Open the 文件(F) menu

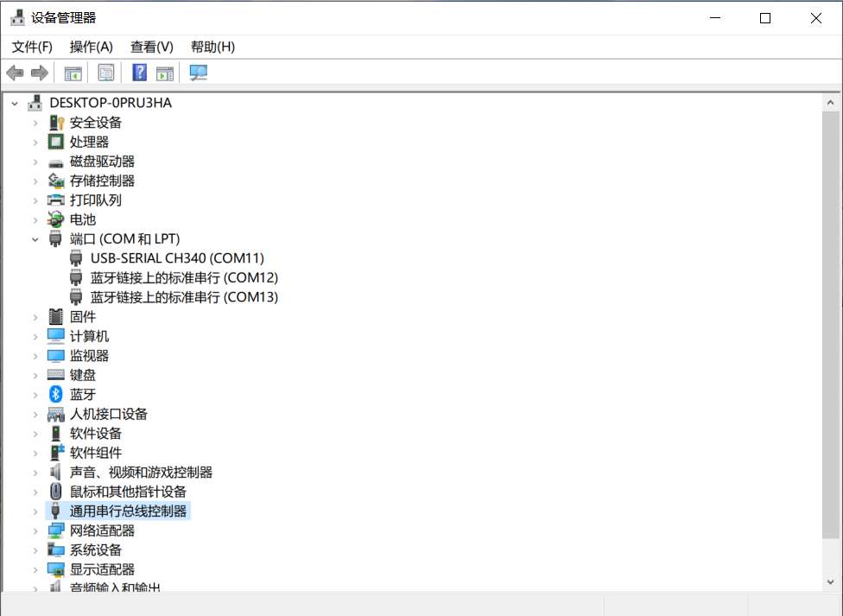coord(31,47)
